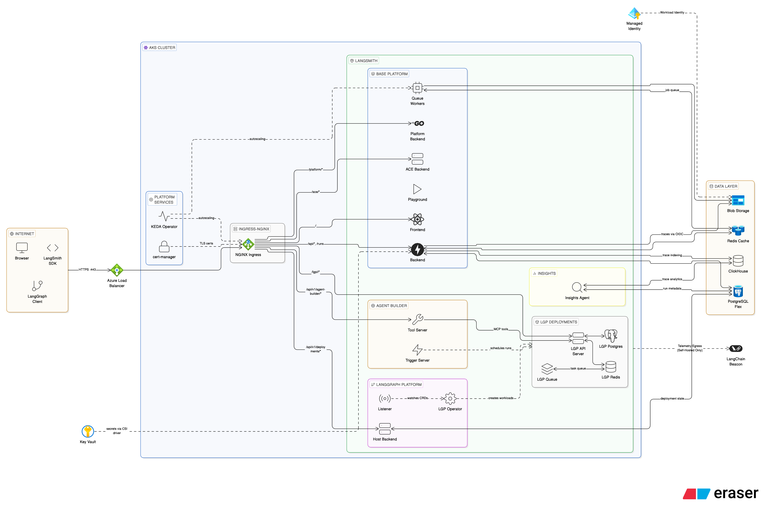Select the 'task queue' connection label
Viewport: 761px width, 532px height.
tap(578, 368)
